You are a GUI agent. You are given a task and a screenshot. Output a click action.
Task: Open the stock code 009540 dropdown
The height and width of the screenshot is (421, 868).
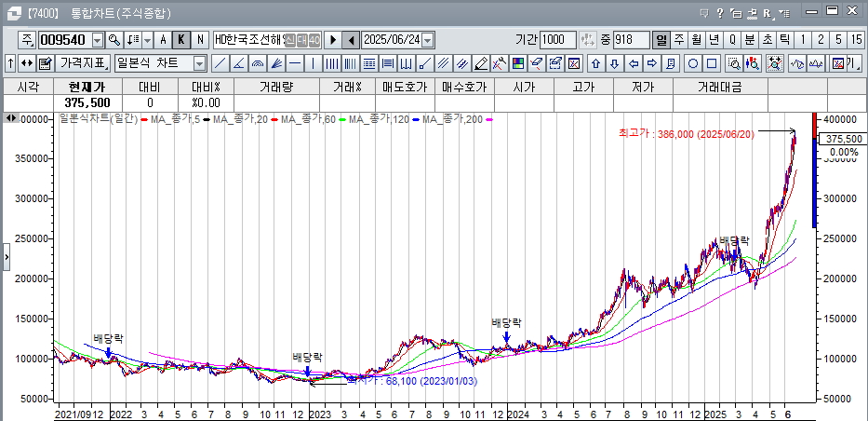97,40
